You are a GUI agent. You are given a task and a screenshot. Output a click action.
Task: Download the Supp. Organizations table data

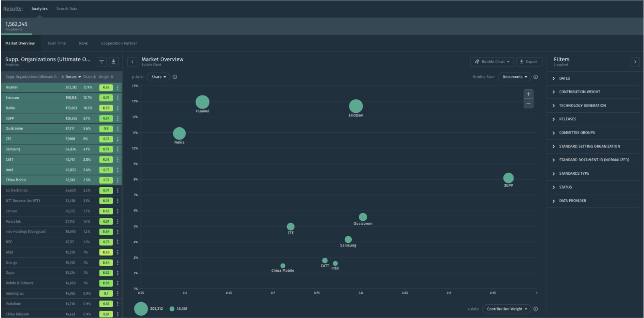113,62
